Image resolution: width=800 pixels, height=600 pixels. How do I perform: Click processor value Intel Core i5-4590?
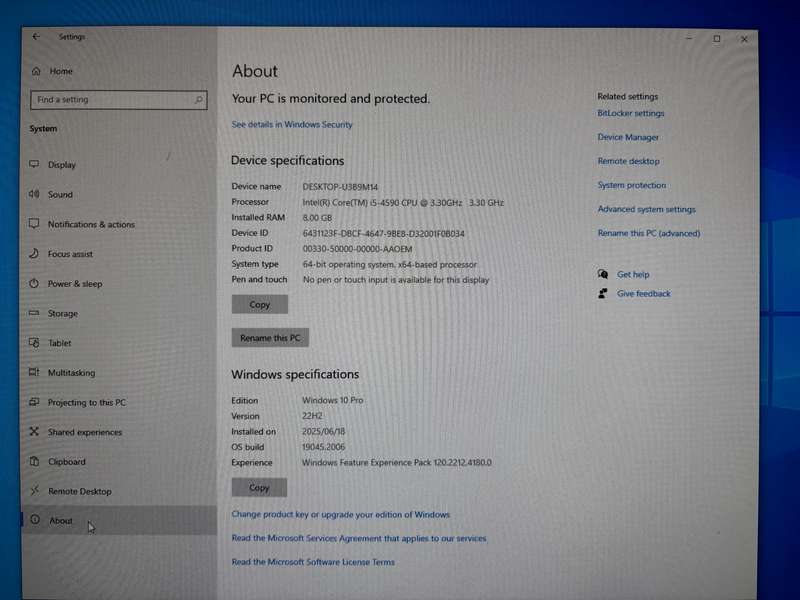pyautogui.click(x=403, y=202)
